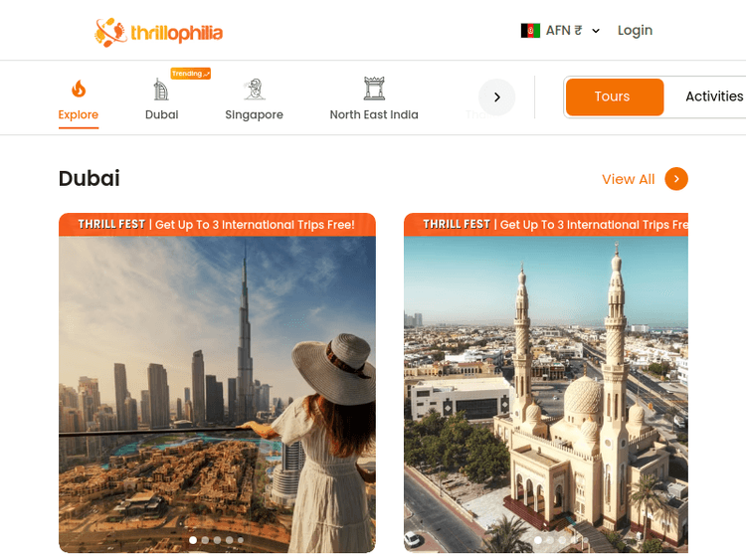Open the Dubai Burj Al Arab icon
Viewport: 746px width, 560px height.
(x=161, y=89)
